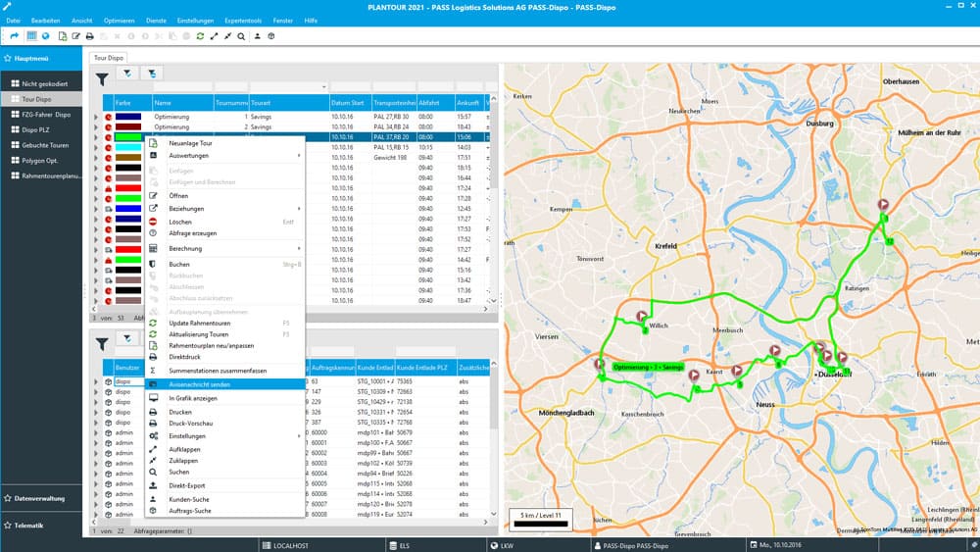Choose Direkt-Export in the context menu

tap(225, 485)
